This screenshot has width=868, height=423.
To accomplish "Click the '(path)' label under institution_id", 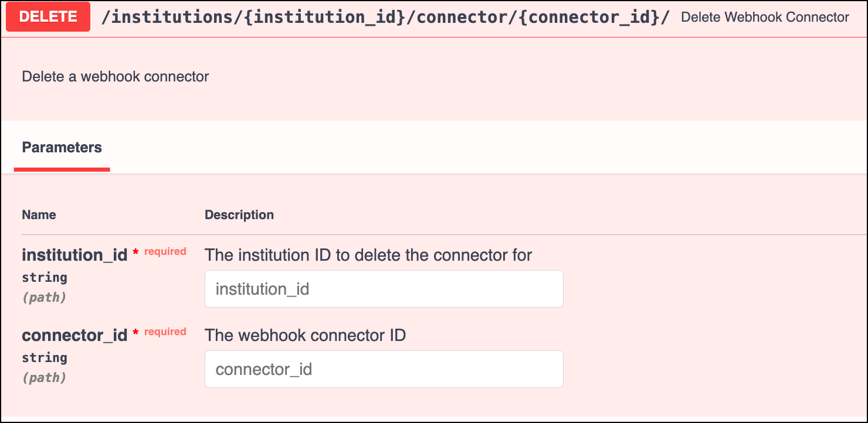I will (44, 298).
